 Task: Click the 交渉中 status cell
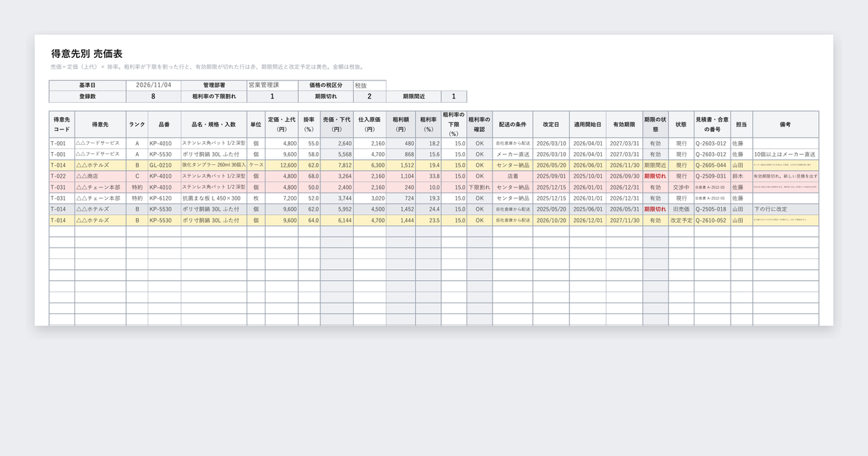coord(681,187)
